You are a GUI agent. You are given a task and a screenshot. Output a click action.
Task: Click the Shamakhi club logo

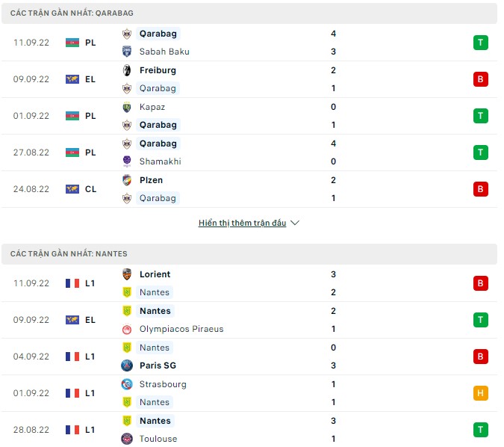point(127,161)
